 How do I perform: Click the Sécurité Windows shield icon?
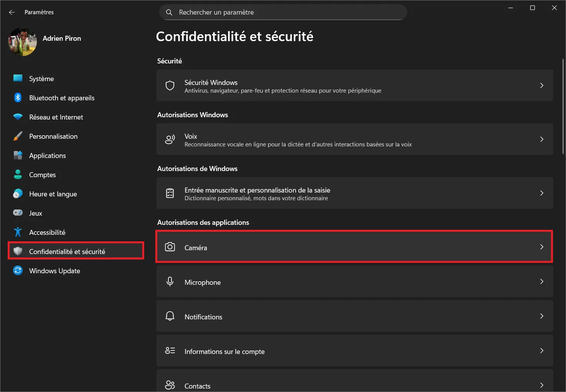[170, 85]
